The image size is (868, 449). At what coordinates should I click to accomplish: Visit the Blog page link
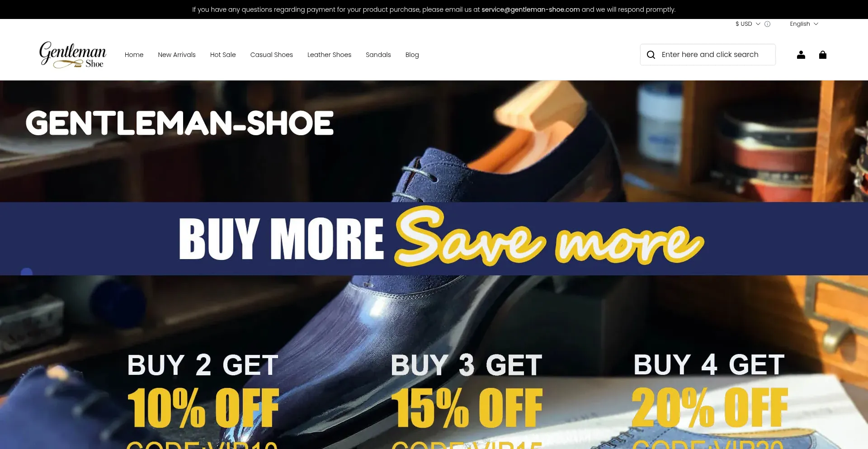pyautogui.click(x=412, y=55)
